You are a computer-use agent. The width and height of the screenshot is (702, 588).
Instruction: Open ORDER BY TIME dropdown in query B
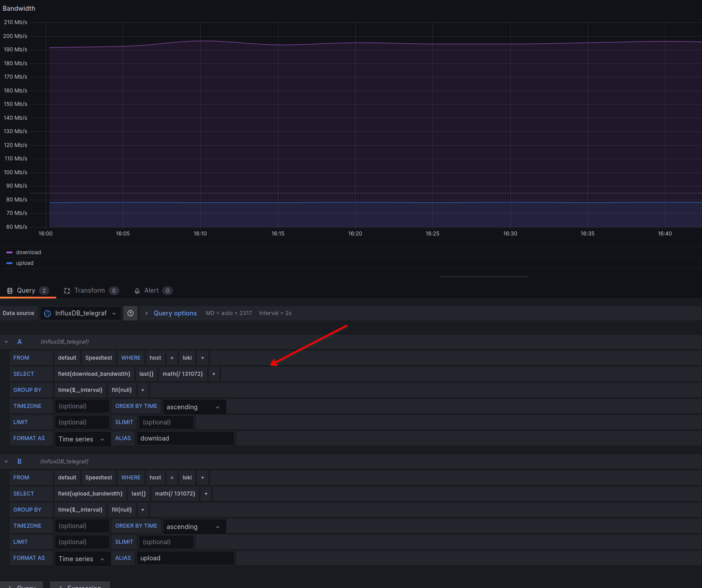[x=194, y=527]
